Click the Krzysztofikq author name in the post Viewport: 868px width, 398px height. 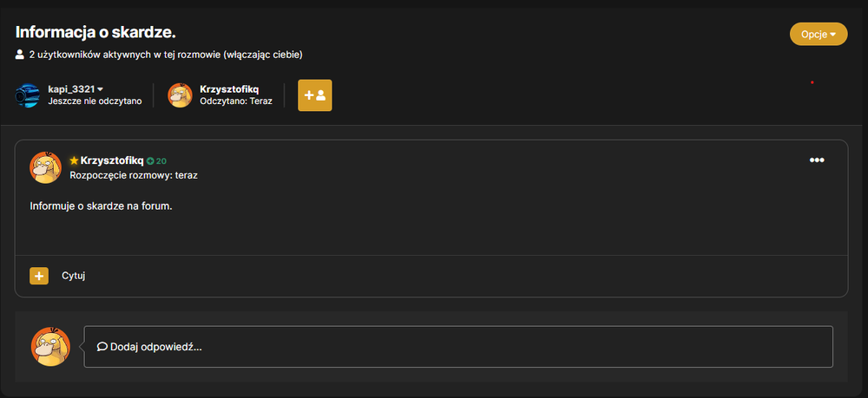[112, 161]
